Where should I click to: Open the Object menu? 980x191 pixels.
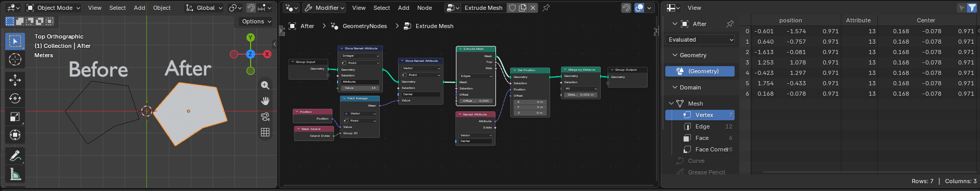(162, 8)
